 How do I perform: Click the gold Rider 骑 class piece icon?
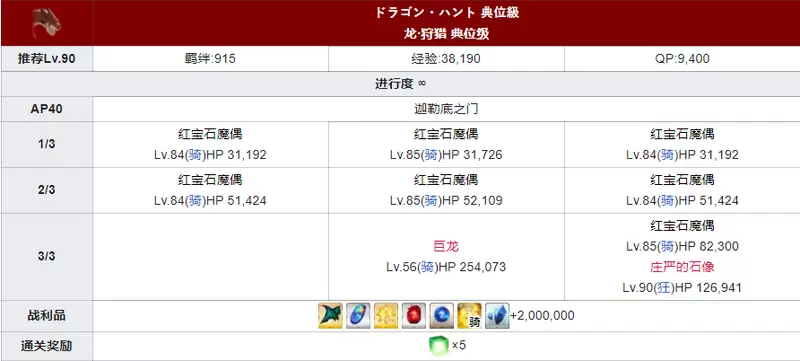point(469,316)
